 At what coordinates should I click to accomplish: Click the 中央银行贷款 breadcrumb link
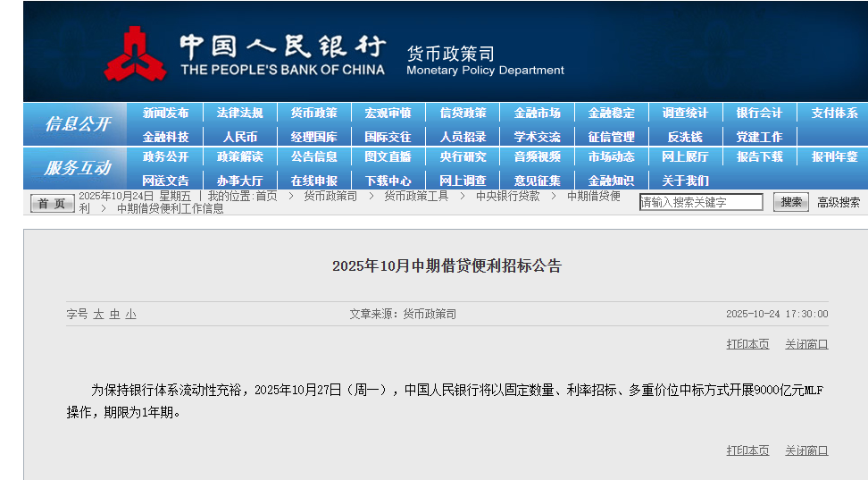coord(507,196)
